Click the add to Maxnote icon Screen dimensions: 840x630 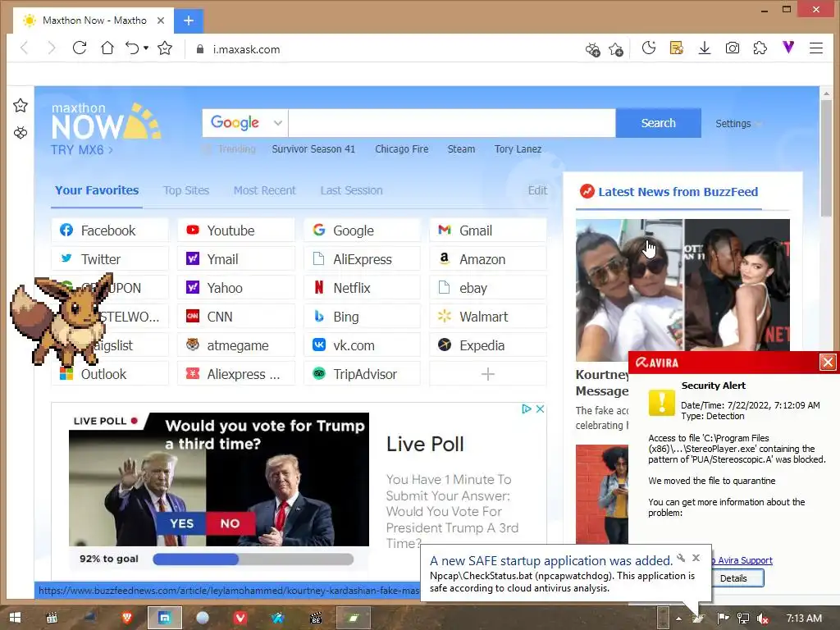pyautogui.click(x=592, y=49)
